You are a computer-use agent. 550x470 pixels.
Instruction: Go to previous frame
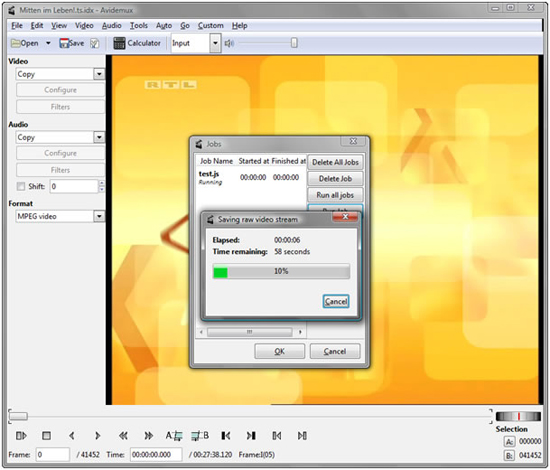72,436
